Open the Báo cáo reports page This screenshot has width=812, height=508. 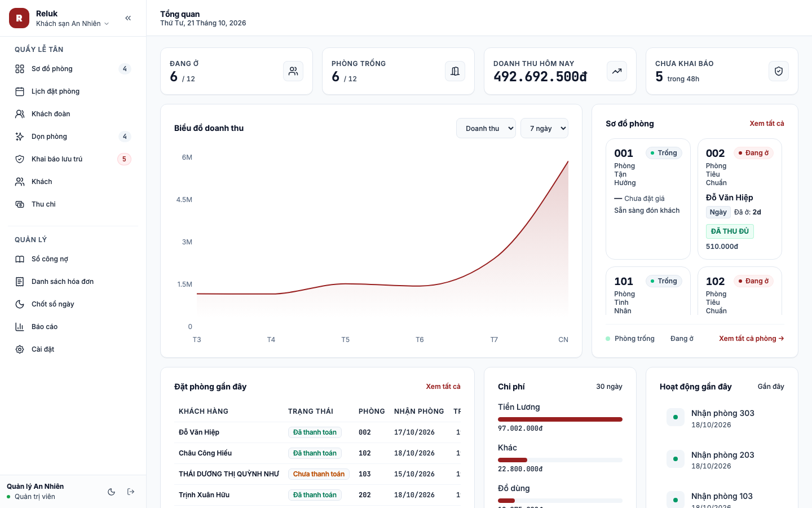pyautogui.click(x=73, y=327)
